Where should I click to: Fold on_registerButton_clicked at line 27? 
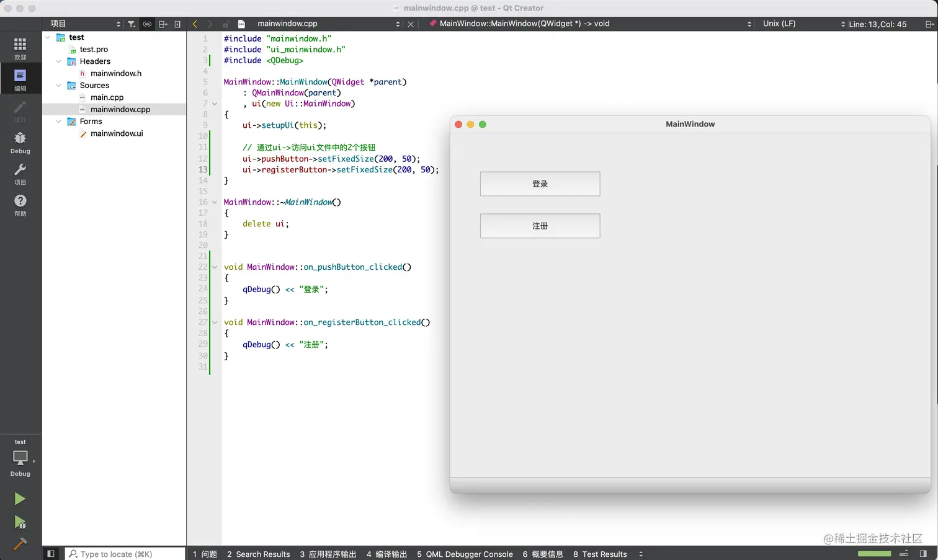pyautogui.click(x=215, y=322)
